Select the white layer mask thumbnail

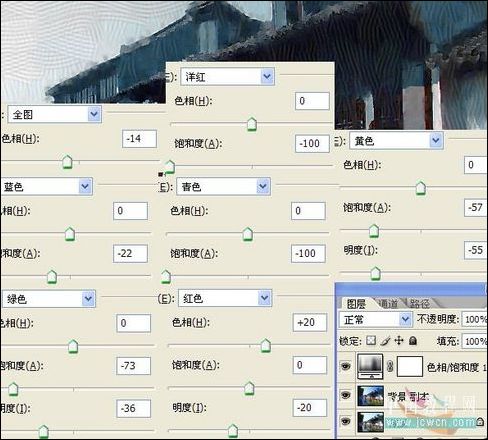point(410,367)
